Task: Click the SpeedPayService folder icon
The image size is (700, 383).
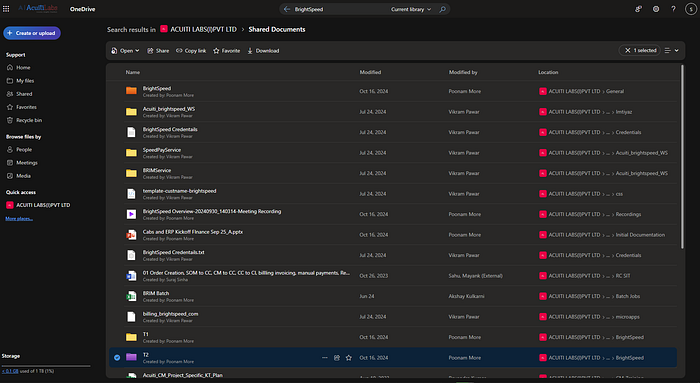Action: click(x=131, y=153)
